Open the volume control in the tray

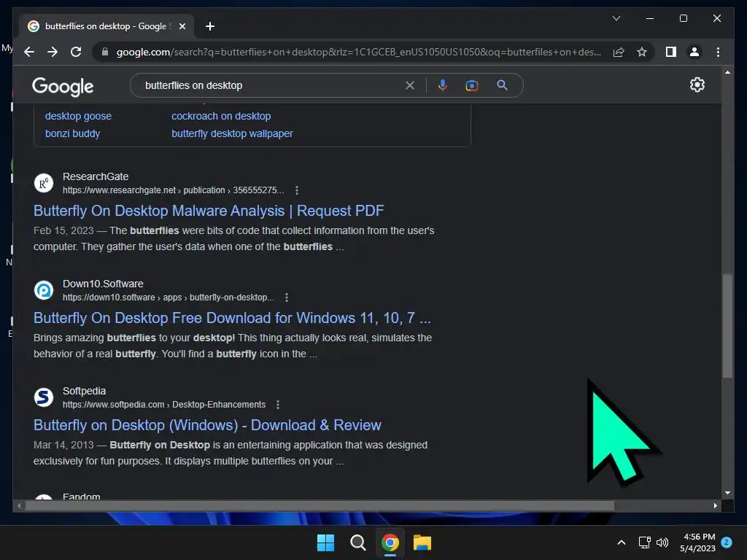(x=662, y=542)
